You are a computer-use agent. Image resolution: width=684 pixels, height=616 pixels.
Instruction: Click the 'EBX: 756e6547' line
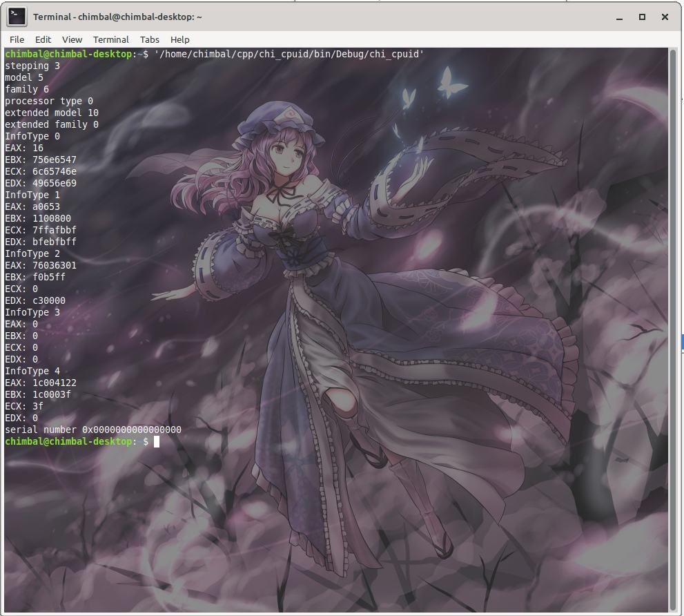tap(41, 160)
